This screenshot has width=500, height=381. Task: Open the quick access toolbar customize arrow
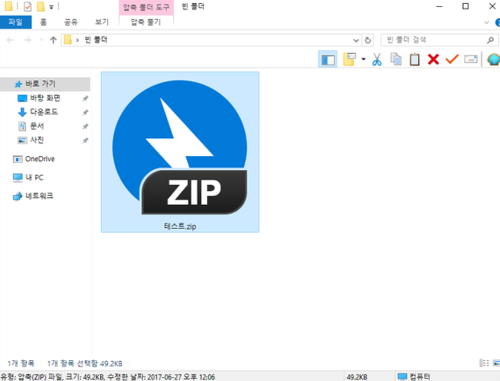[51, 7]
